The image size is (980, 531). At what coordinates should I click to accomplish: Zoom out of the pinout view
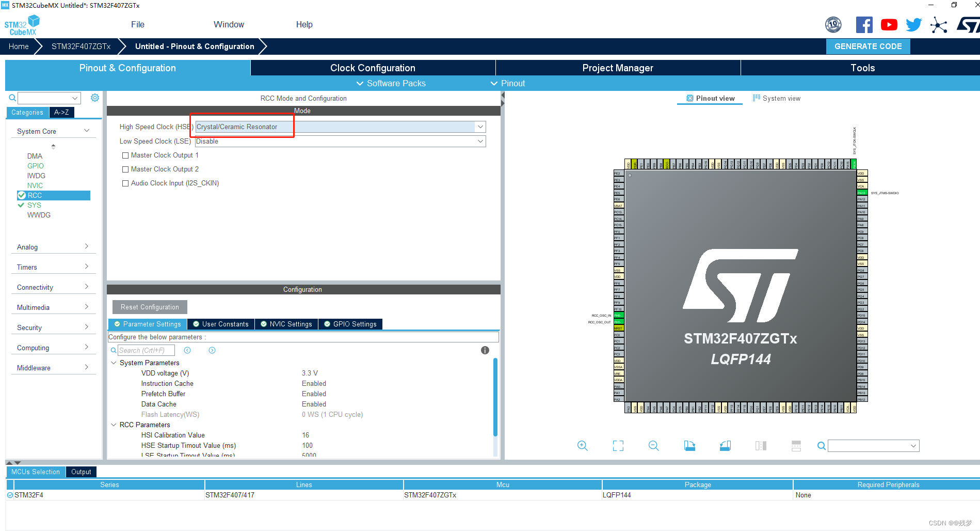[653, 445]
